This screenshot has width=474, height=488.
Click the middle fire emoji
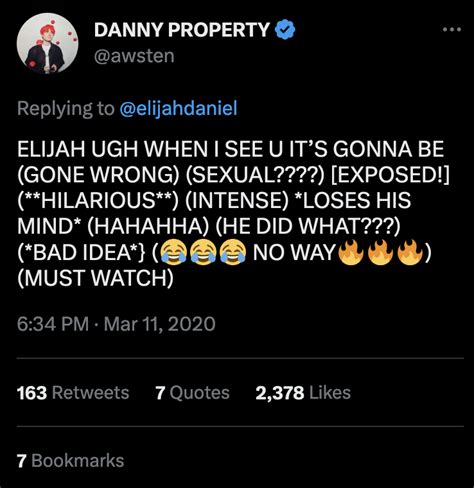381,252
